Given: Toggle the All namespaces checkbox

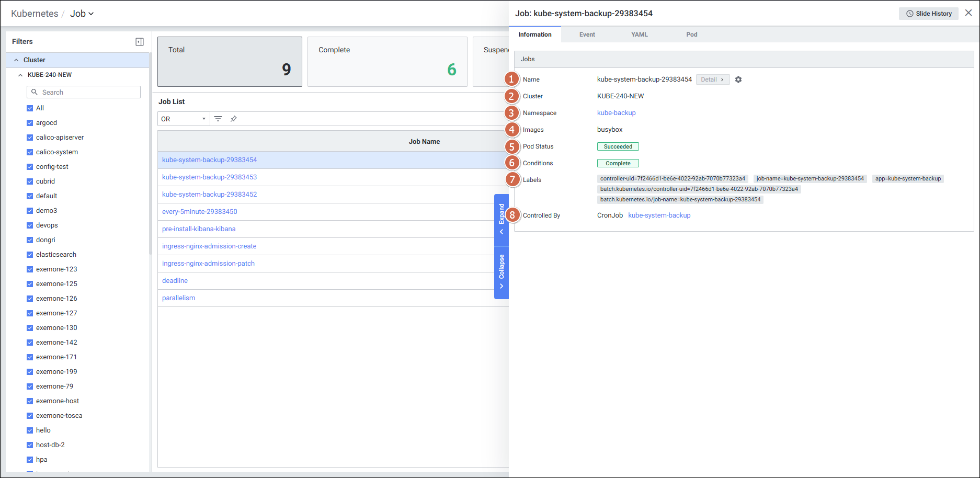Looking at the screenshot, I should (30, 108).
